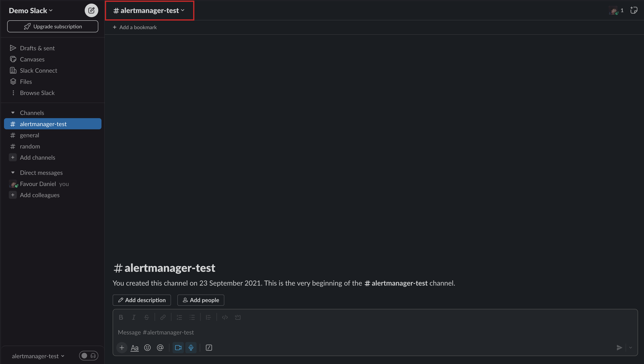
Task: Toggle bold formatting in message toolbar
Action: (x=121, y=317)
